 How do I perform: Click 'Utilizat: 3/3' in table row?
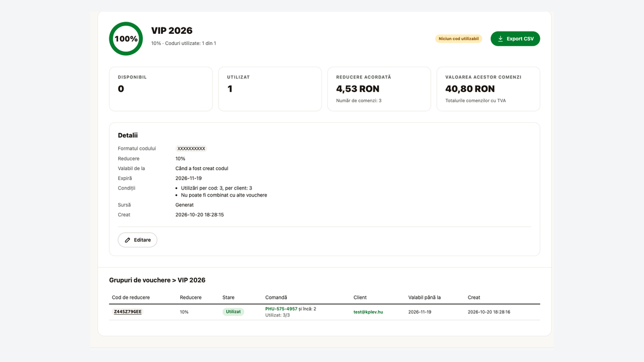tap(278, 315)
